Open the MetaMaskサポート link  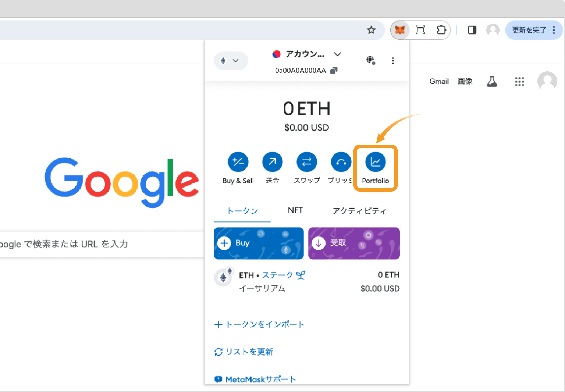(255, 379)
